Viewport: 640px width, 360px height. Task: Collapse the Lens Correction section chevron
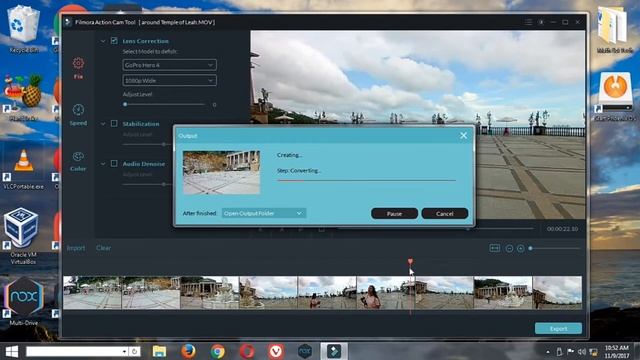coord(103,41)
